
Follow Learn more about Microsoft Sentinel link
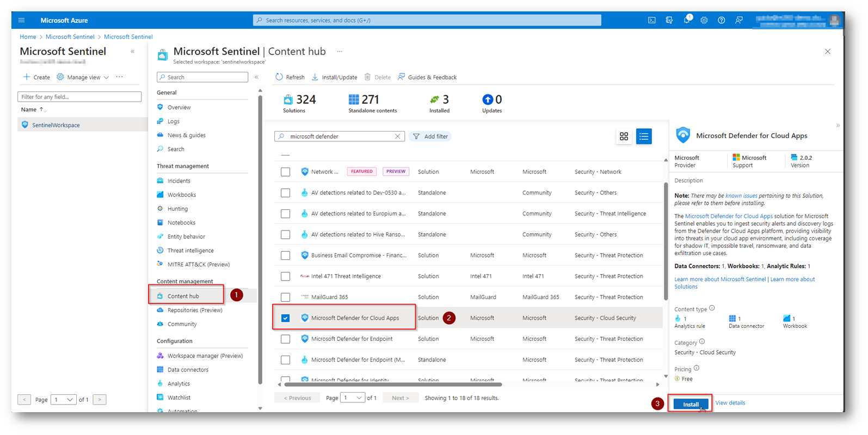720,279
